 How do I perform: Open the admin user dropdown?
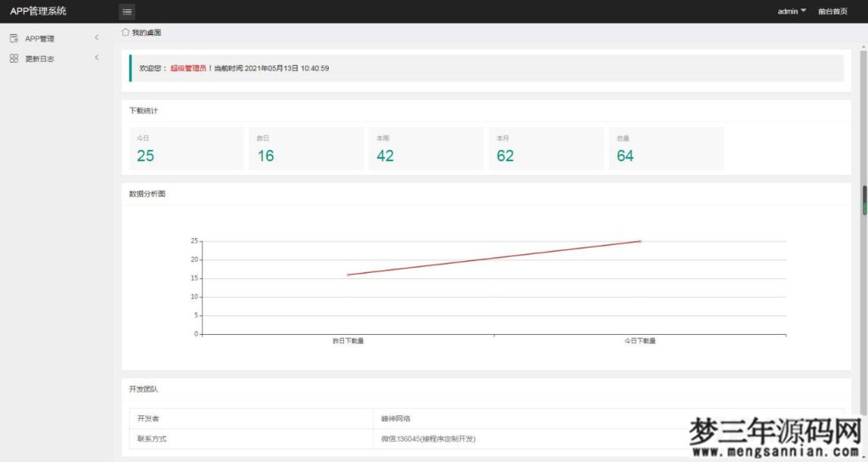point(792,11)
